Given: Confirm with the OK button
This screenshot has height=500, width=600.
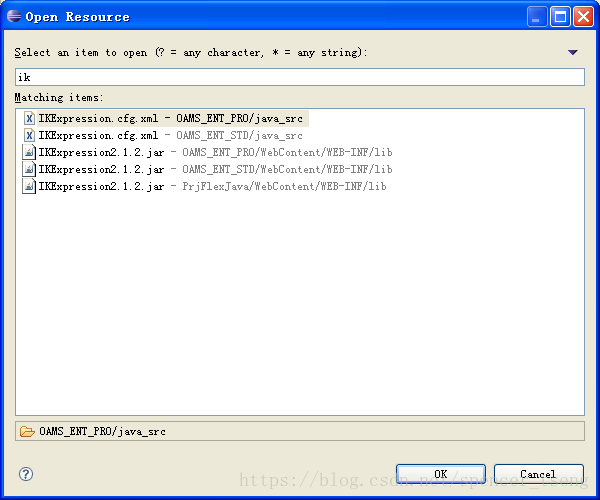Looking at the screenshot, I should pos(441,474).
